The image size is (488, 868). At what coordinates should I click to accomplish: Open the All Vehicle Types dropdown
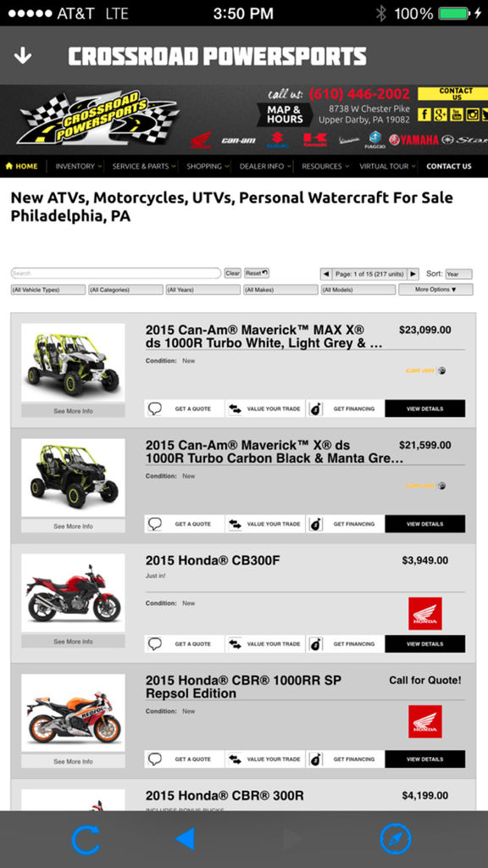click(48, 290)
